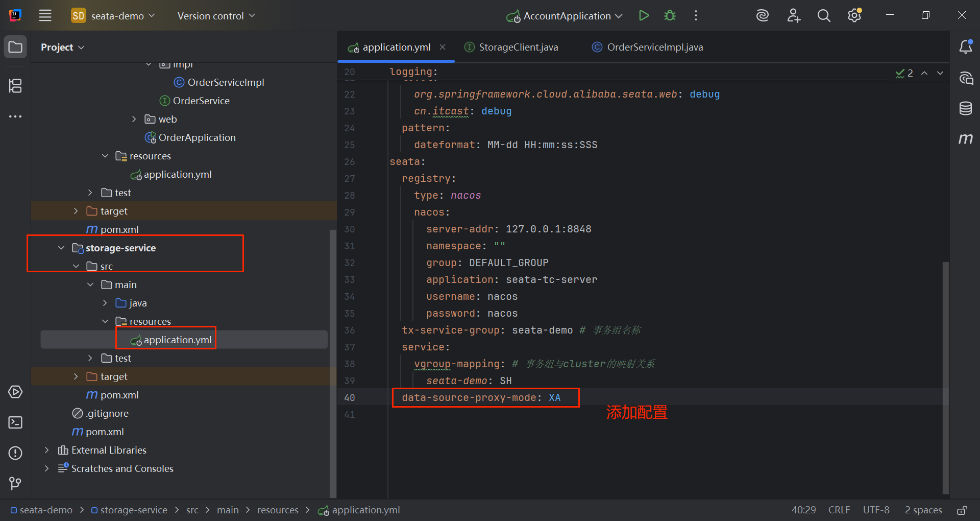980x521 pixels.
Task: Open the main hamburger menu
Action: (x=45, y=16)
